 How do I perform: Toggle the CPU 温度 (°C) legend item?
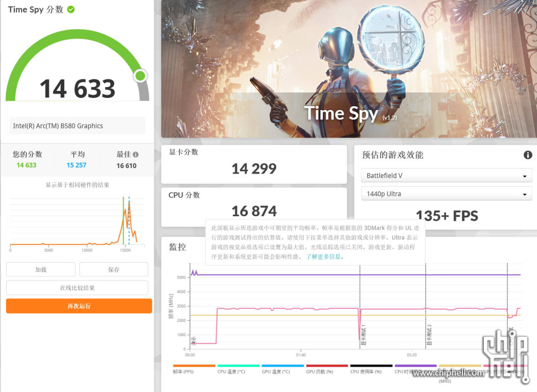238,369
